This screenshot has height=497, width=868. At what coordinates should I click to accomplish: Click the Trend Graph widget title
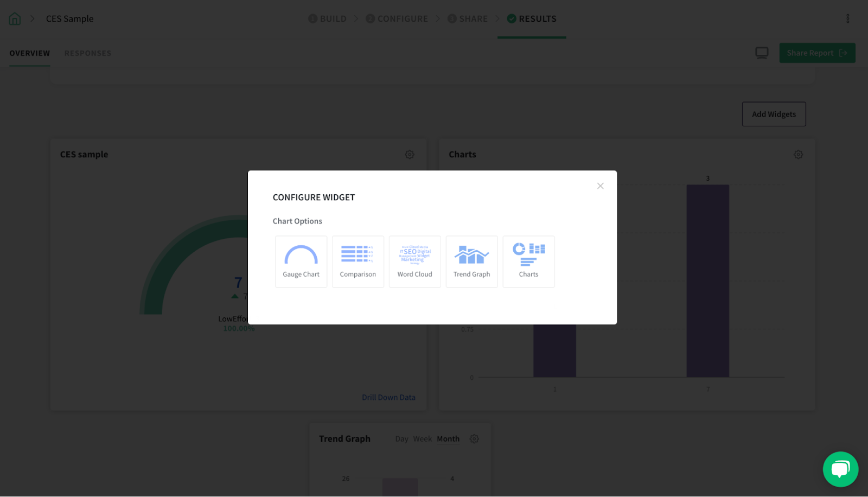pos(344,439)
